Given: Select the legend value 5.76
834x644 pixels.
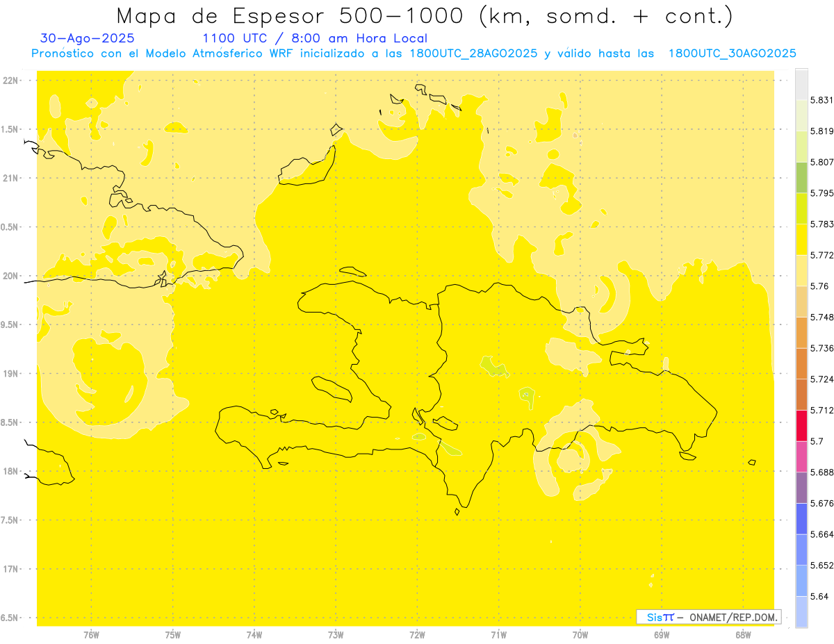Looking at the screenshot, I should [x=820, y=286].
